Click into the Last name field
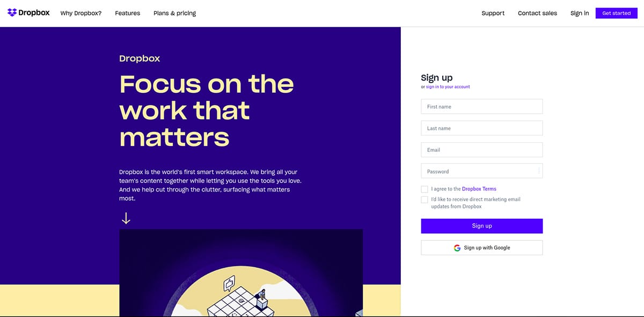The width and height of the screenshot is (644, 317). tap(481, 128)
